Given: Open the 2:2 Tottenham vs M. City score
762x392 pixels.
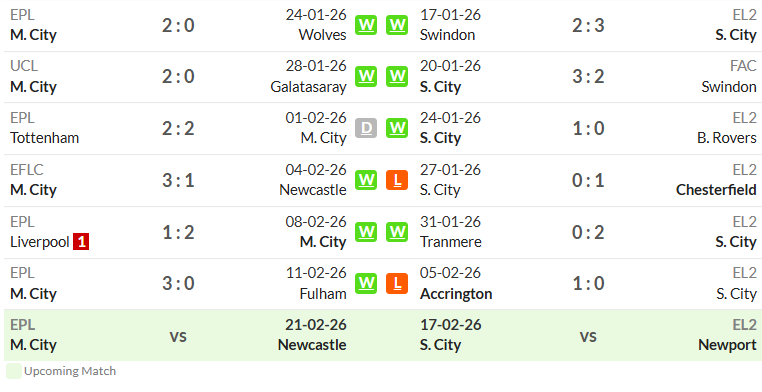Looking at the screenshot, I should tap(178, 128).
